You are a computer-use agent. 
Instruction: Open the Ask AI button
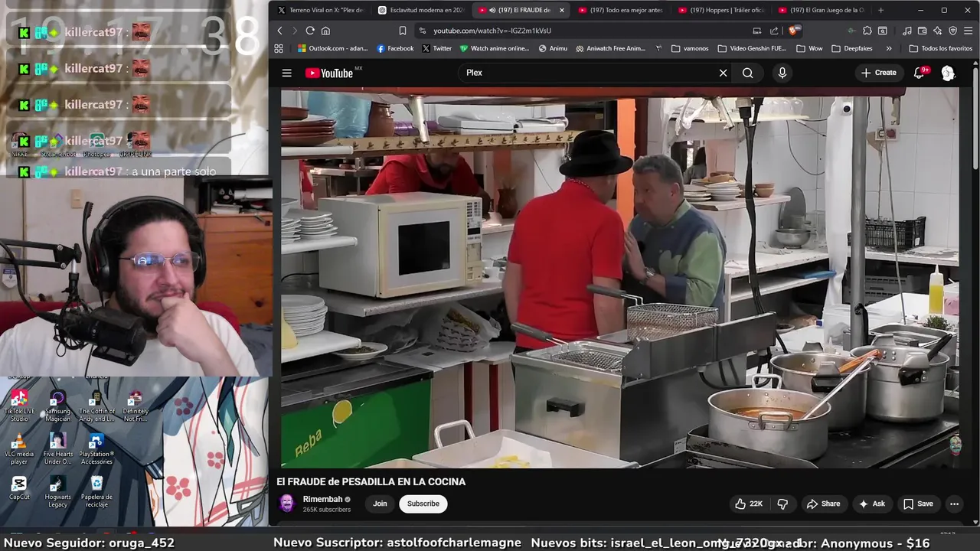(871, 504)
